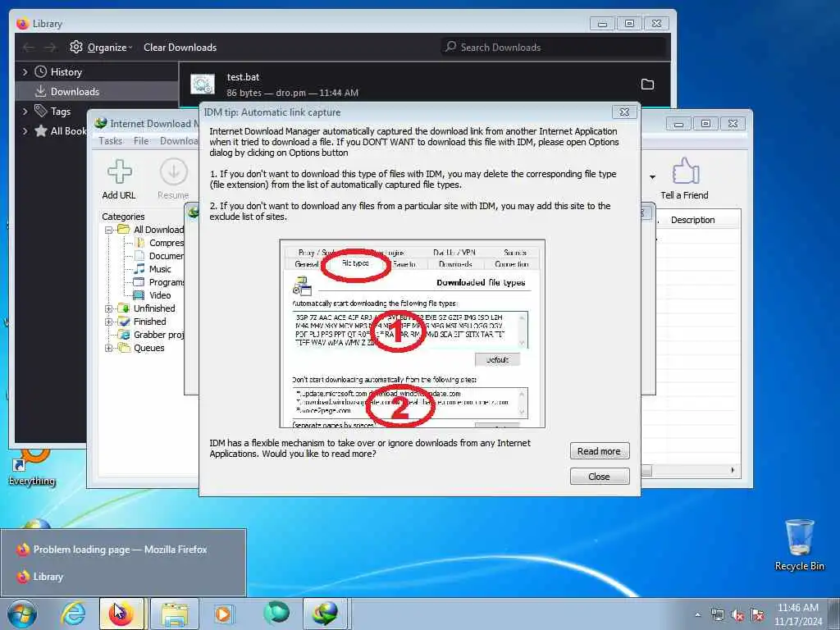This screenshot has width=840, height=630.
Task: Switch to Library window in taskbar preview
Action: tap(123, 577)
